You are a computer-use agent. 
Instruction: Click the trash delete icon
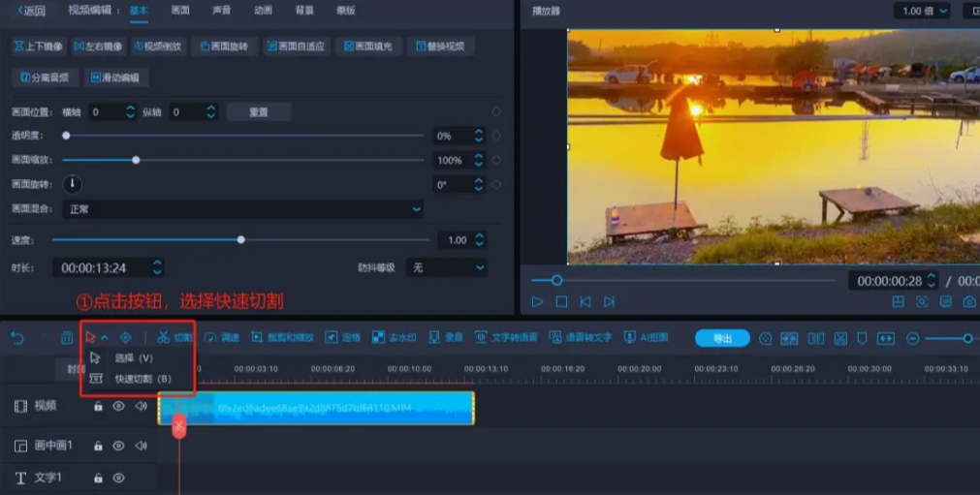point(67,338)
